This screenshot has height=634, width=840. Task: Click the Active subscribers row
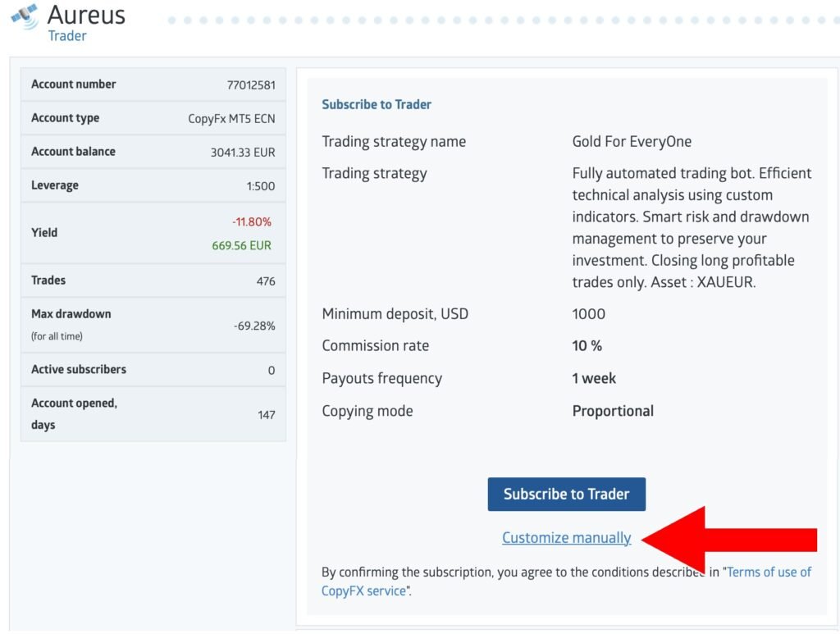pos(153,370)
